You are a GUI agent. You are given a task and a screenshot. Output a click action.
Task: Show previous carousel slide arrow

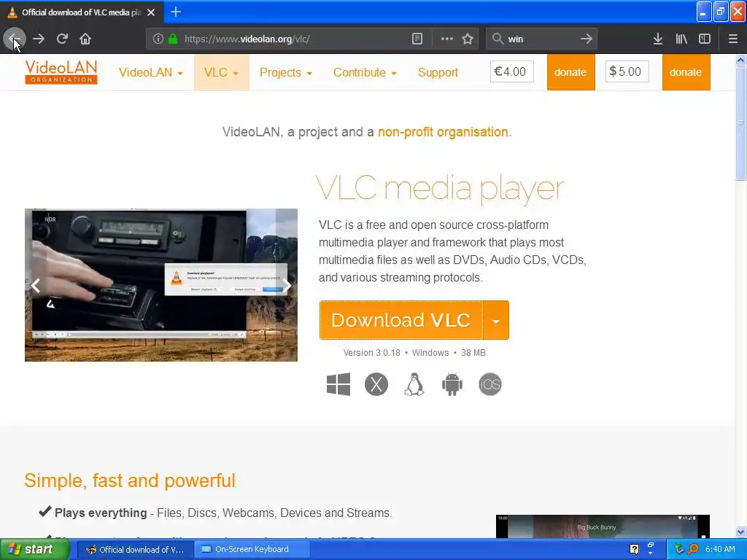[x=36, y=286]
